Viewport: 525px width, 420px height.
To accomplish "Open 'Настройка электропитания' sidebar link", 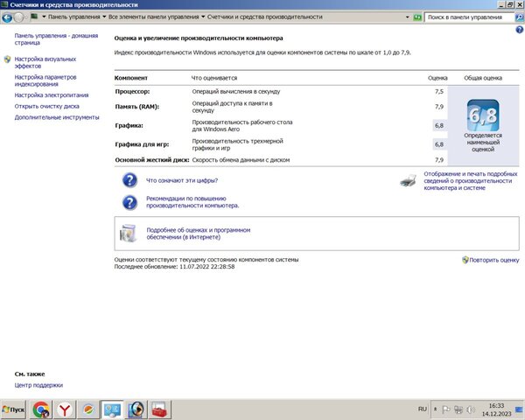I will pos(52,94).
